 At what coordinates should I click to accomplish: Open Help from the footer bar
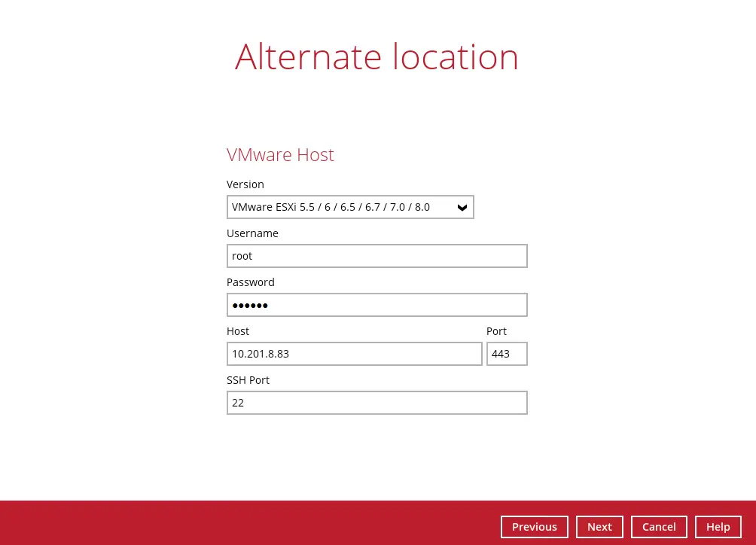pyautogui.click(x=718, y=527)
